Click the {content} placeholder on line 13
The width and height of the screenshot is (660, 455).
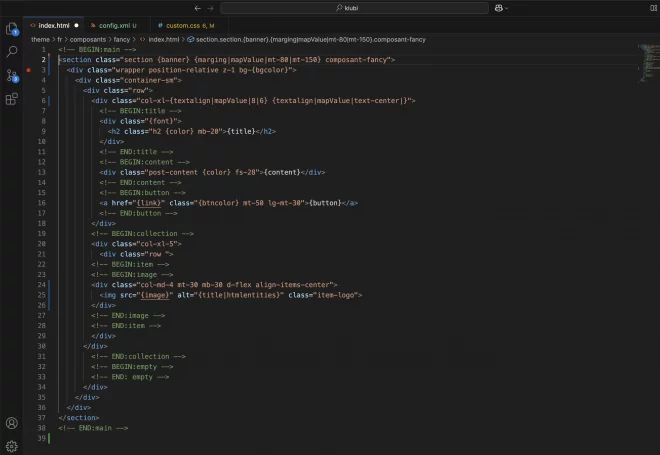click(282, 172)
